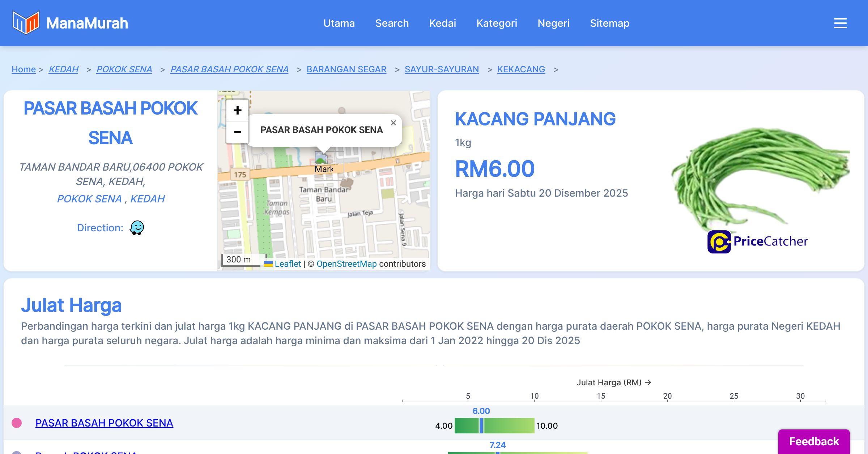Open Waze direction icon

137,228
